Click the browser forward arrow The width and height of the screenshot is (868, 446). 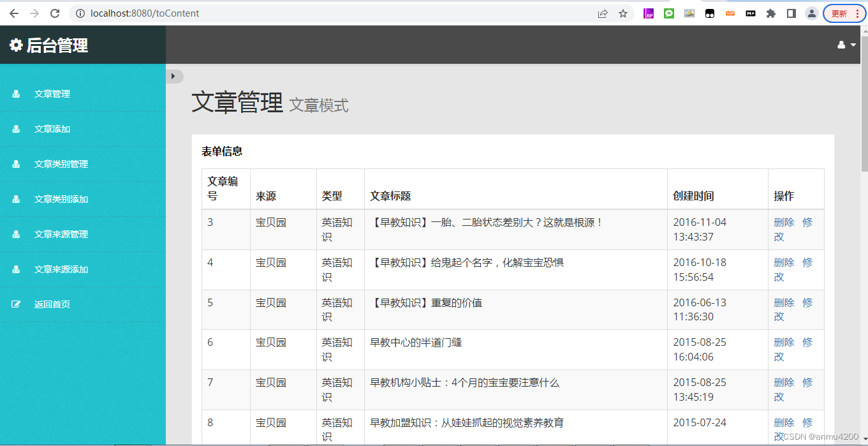pyautogui.click(x=34, y=13)
